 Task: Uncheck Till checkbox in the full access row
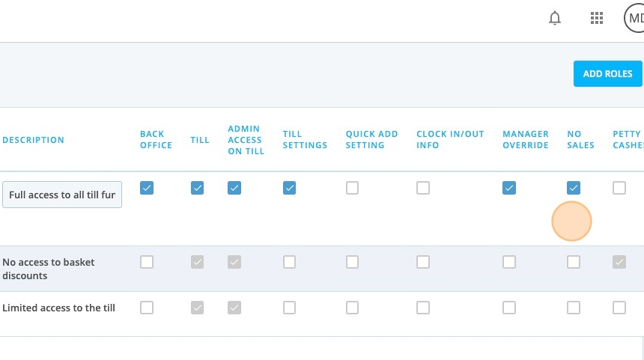click(x=197, y=188)
